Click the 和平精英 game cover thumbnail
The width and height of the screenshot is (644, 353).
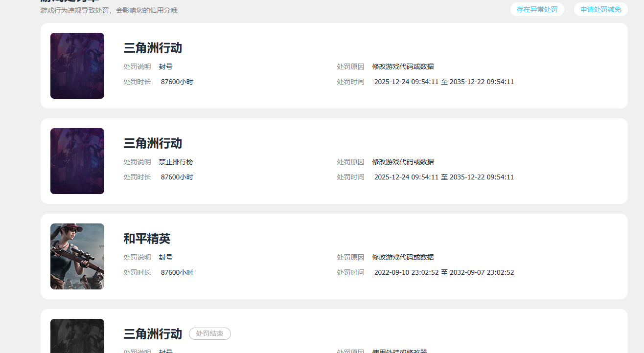(x=77, y=256)
